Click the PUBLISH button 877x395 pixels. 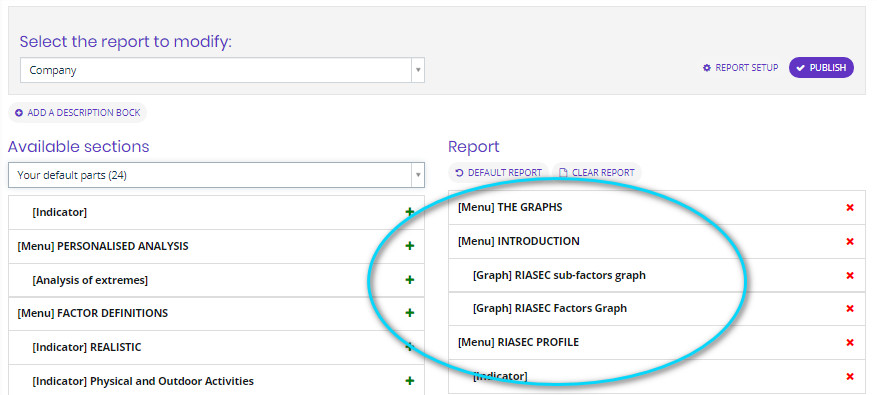(x=821, y=68)
